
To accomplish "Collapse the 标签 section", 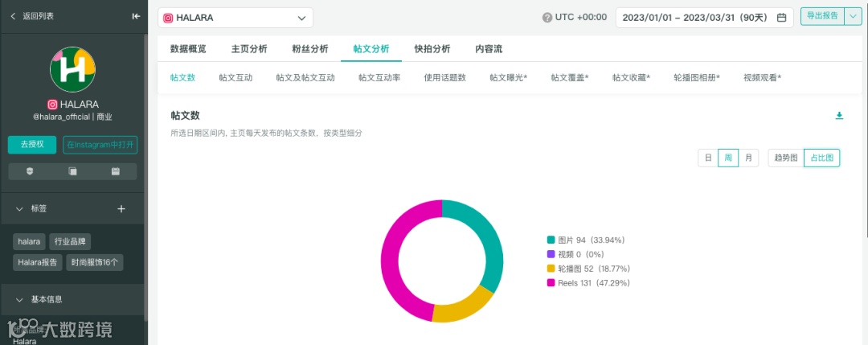I will [19, 209].
